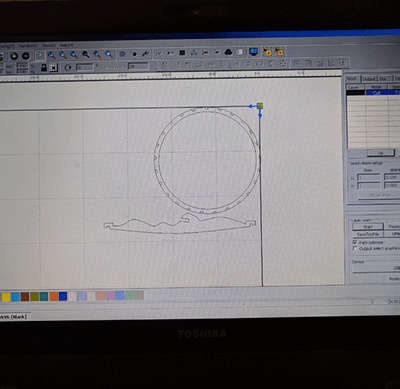Click the green origin marker on canvas

(260, 106)
